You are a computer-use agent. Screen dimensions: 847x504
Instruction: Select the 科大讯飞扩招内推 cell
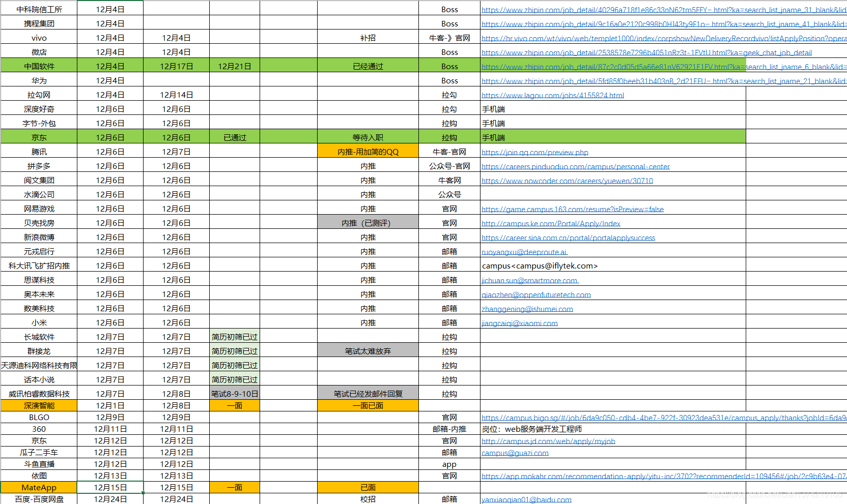tap(39, 265)
